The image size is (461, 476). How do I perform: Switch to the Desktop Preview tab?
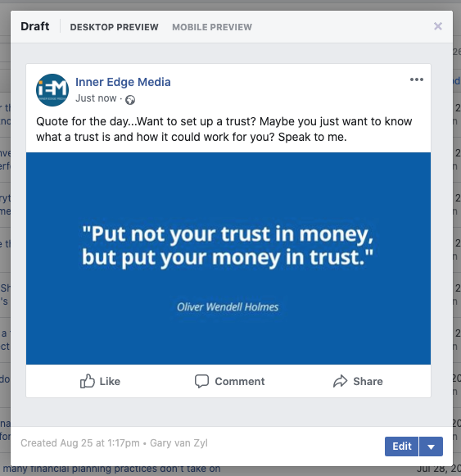(114, 27)
